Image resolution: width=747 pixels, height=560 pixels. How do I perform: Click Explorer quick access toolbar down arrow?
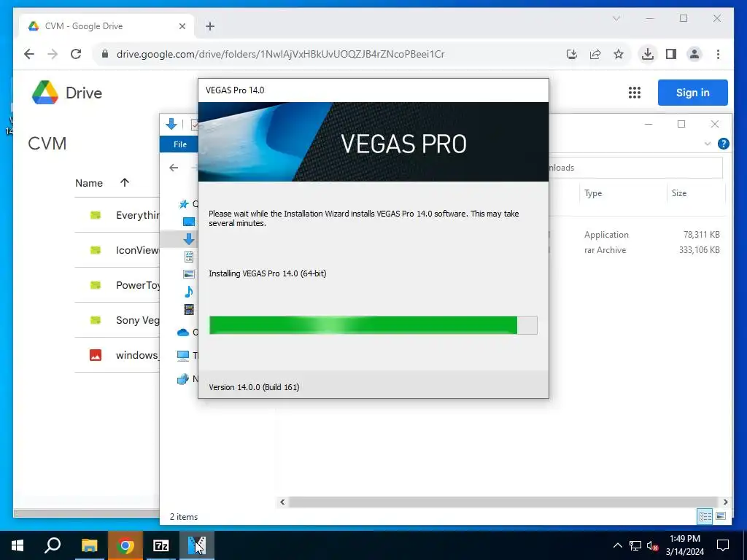[x=171, y=125]
